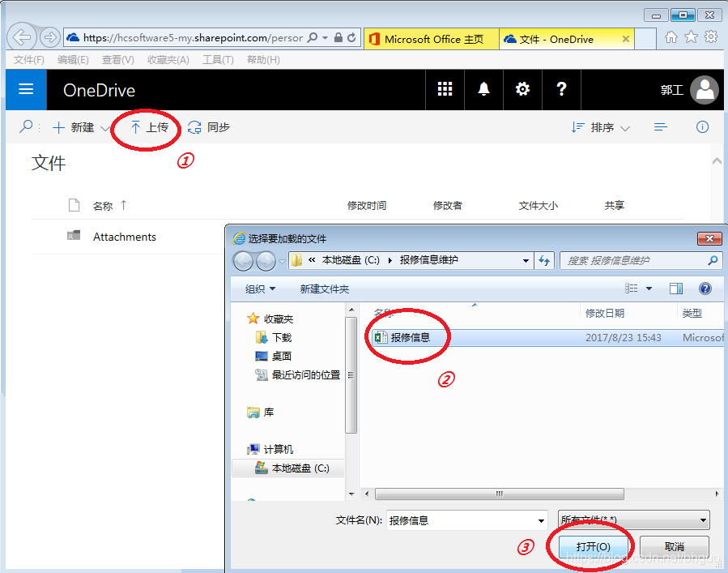This screenshot has height=573, width=728.
Task: Open the 所有文件 file type dropdown
Action: coord(634,520)
